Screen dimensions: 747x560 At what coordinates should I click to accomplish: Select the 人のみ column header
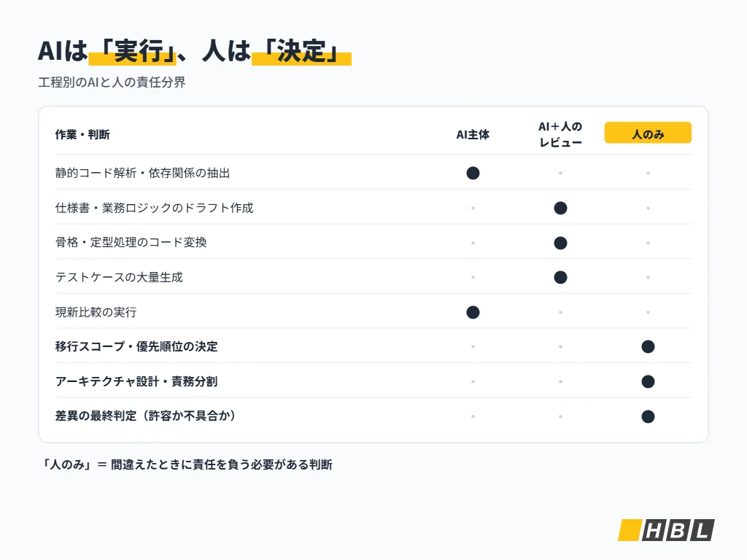click(x=648, y=133)
